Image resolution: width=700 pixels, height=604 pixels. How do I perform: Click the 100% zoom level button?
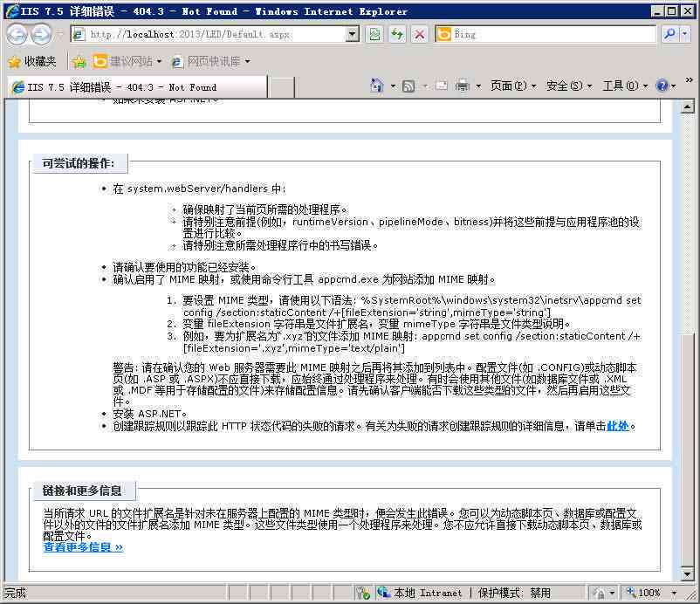coord(644,593)
